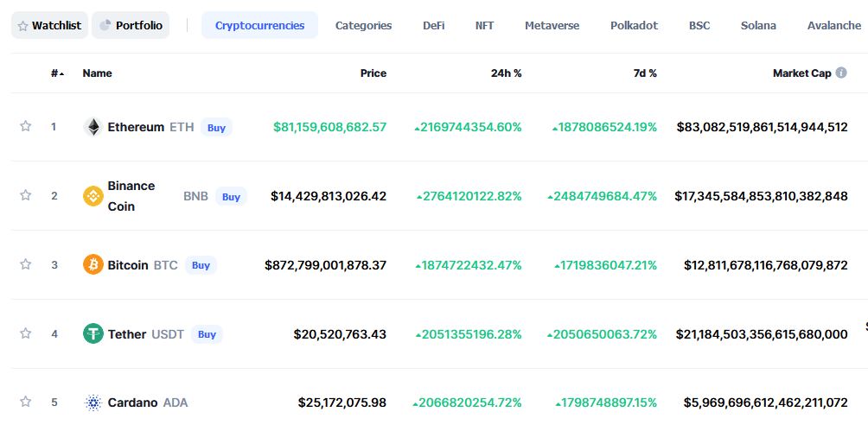Sort by the # rank column header
The height and width of the screenshot is (431, 868).
pos(57,73)
